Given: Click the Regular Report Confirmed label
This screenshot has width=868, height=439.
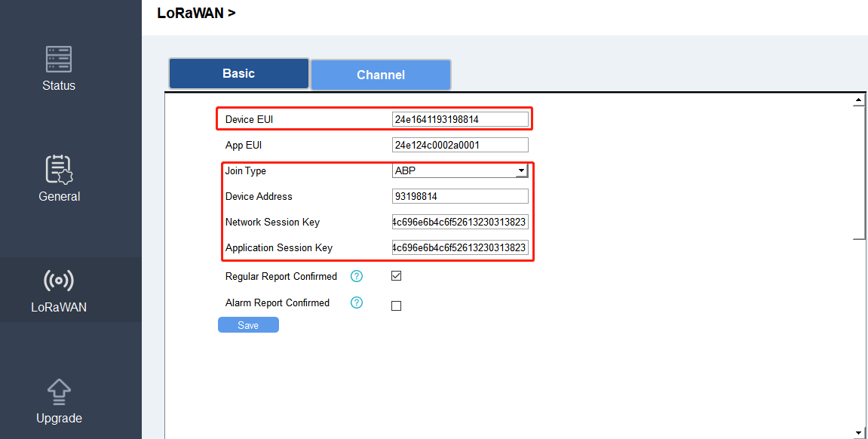Looking at the screenshot, I should pos(281,276).
